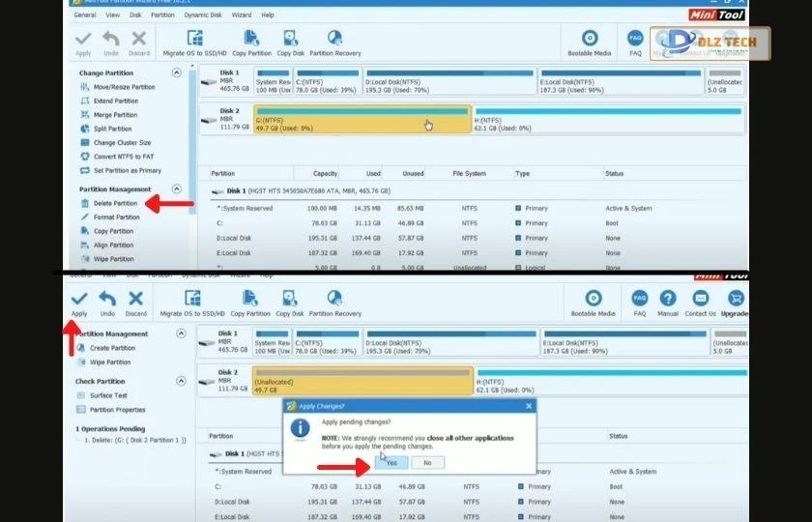This screenshot has height=522, width=812.
Task: Sort by the Capacity column header
Action: [325, 173]
